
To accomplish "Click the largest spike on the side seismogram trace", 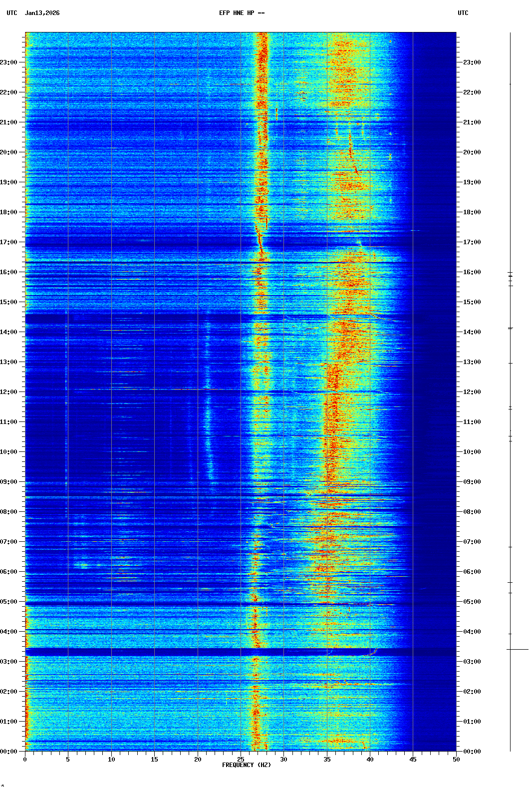I will pyautogui.click(x=518, y=649).
